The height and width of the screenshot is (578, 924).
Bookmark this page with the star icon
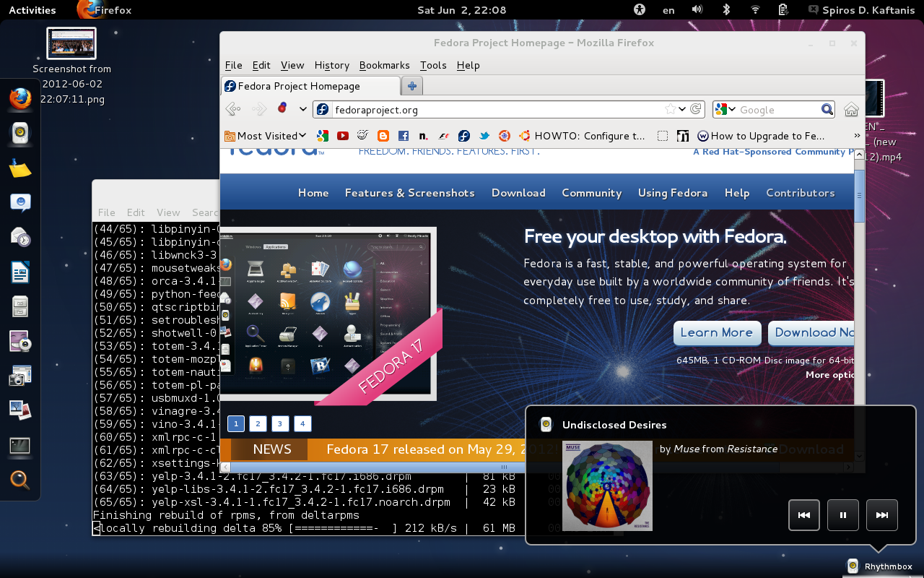click(671, 110)
